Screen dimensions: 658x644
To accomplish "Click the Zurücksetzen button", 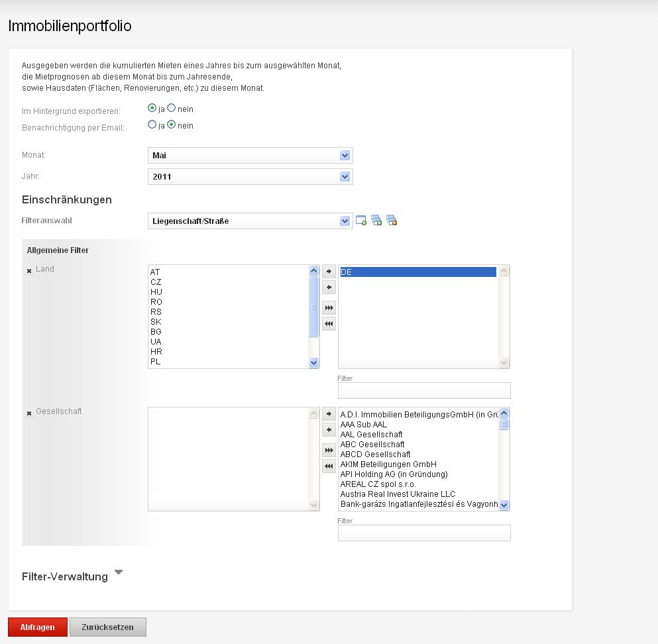I will tap(107, 627).
